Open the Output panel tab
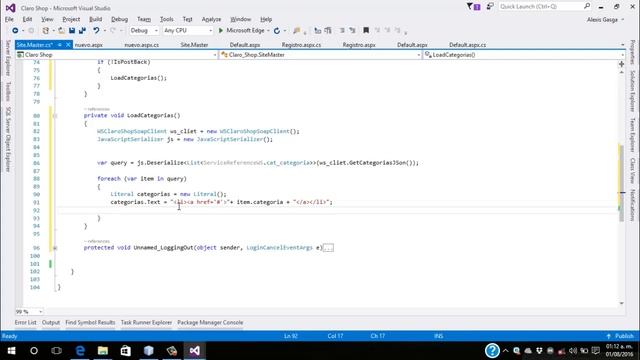Viewport: 640px width, 360px height. coord(51,322)
